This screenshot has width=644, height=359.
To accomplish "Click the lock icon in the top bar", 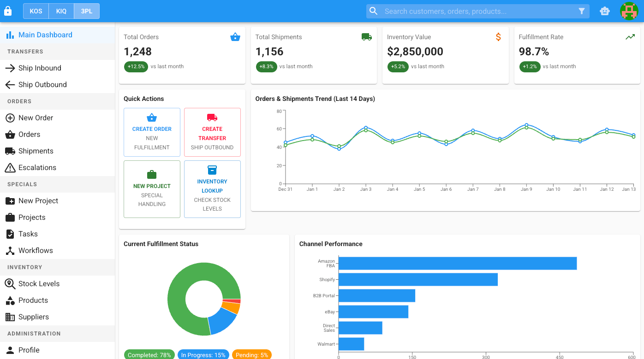I will pos(8,11).
